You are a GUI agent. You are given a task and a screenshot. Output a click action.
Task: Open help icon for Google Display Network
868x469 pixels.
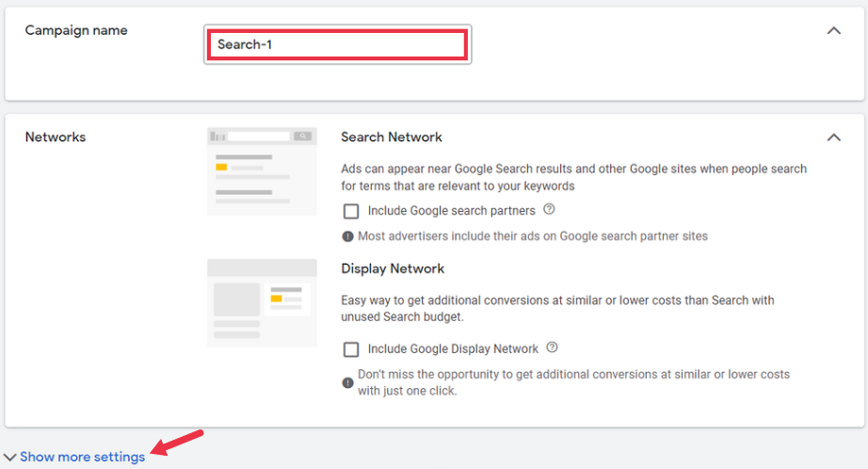tap(552, 348)
